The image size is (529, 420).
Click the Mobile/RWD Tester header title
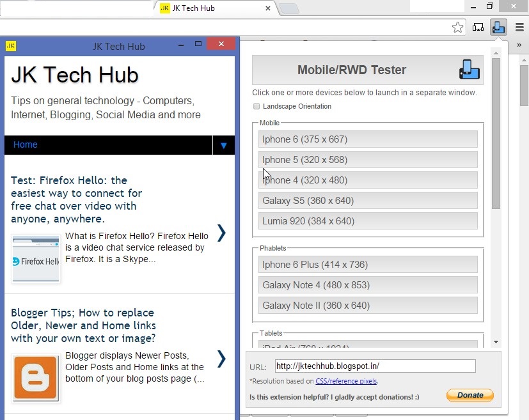352,70
